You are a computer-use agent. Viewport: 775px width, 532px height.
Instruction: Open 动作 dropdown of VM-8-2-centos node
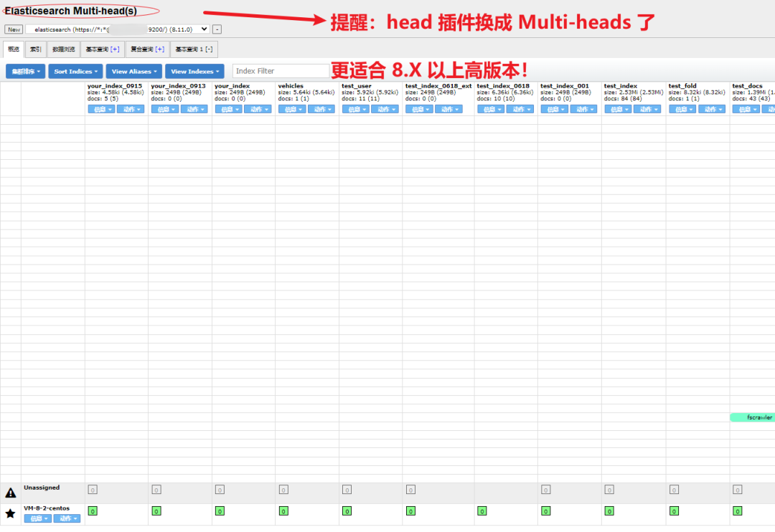coord(67,518)
